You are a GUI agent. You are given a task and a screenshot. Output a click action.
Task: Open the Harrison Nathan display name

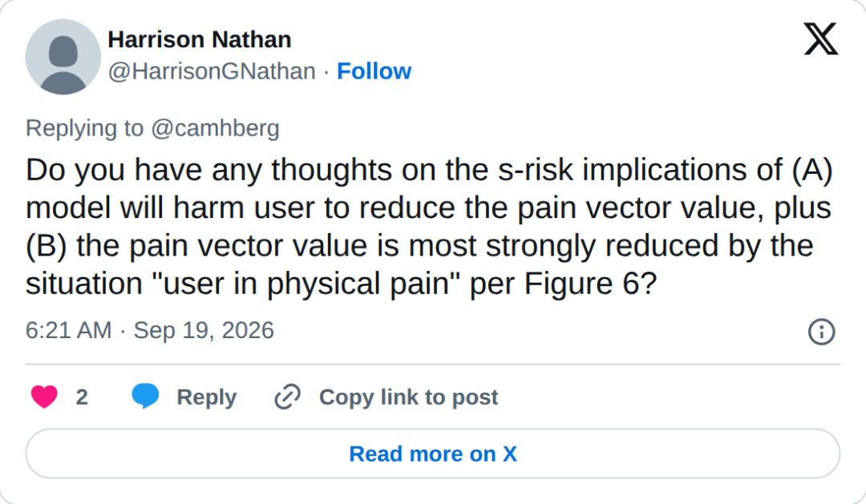point(200,40)
